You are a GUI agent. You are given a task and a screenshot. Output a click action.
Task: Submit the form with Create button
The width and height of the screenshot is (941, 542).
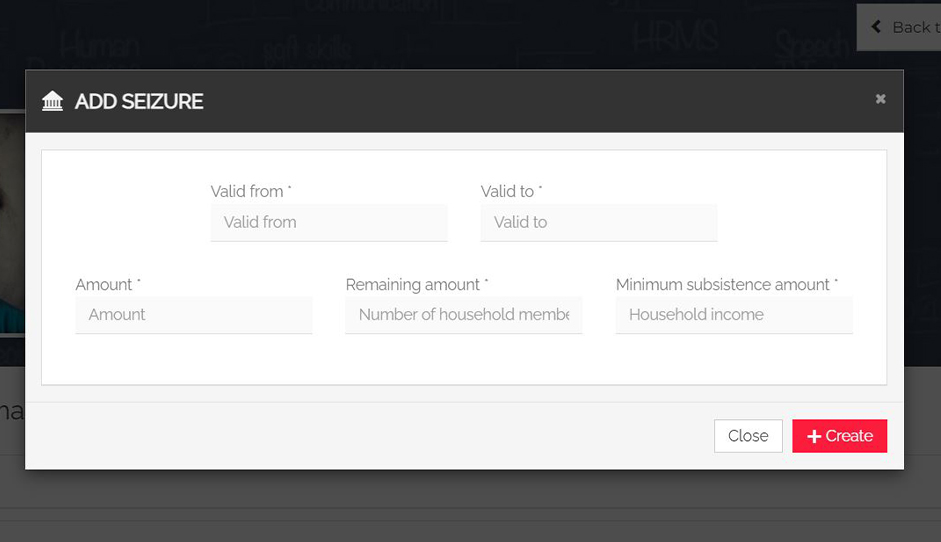840,436
